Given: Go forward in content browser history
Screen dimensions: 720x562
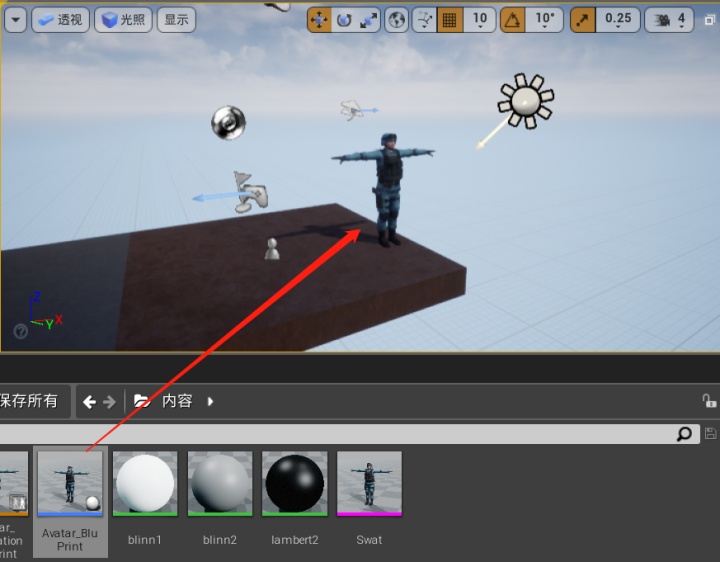Looking at the screenshot, I should 109,402.
